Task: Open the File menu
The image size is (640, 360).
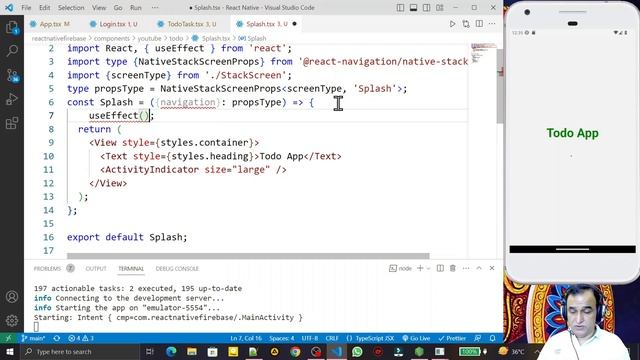Action: 26,8
